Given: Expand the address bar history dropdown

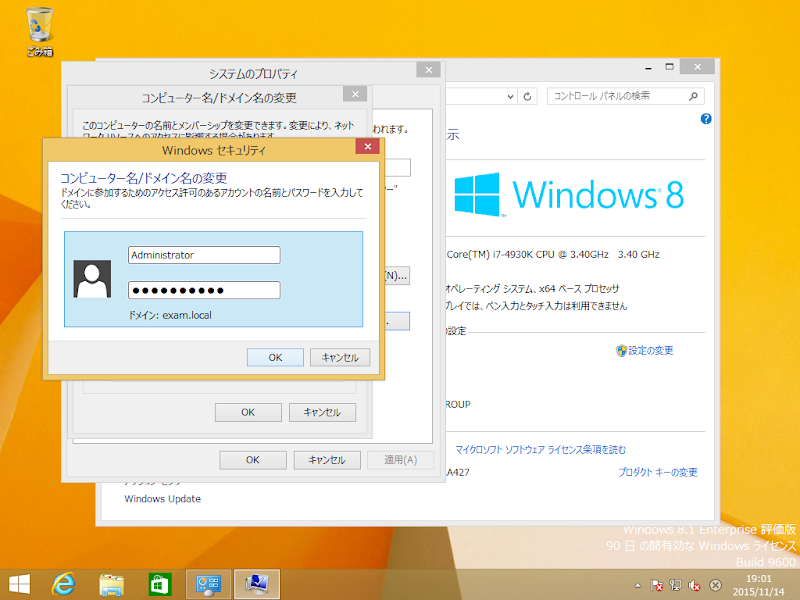Looking at the screenshot, I should coord(510,96).
